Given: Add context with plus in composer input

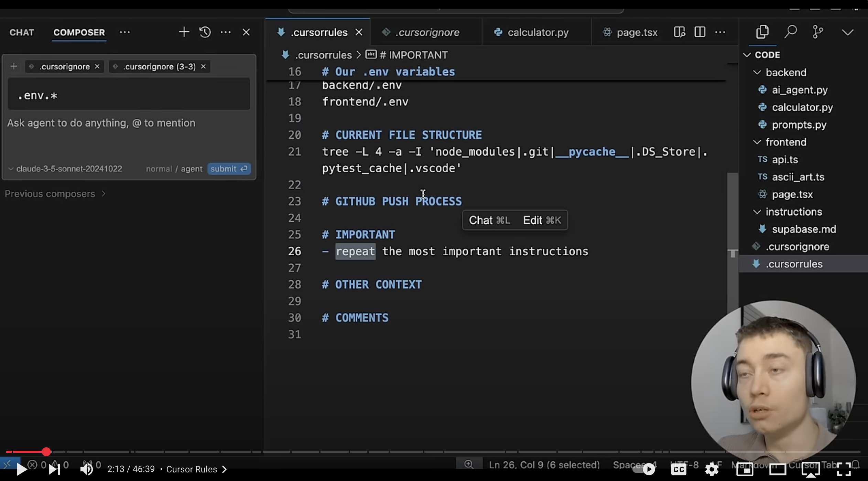Looking at the screenshot, I should coord(14,66).
